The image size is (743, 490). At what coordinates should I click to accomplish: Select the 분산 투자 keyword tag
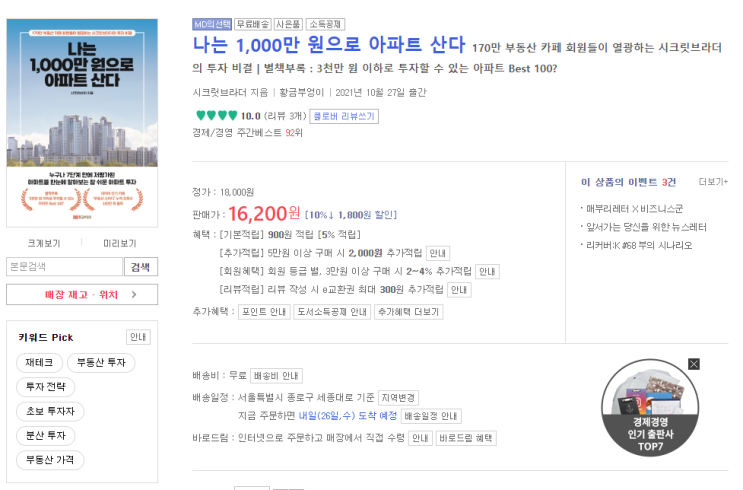tap(45, 436)
